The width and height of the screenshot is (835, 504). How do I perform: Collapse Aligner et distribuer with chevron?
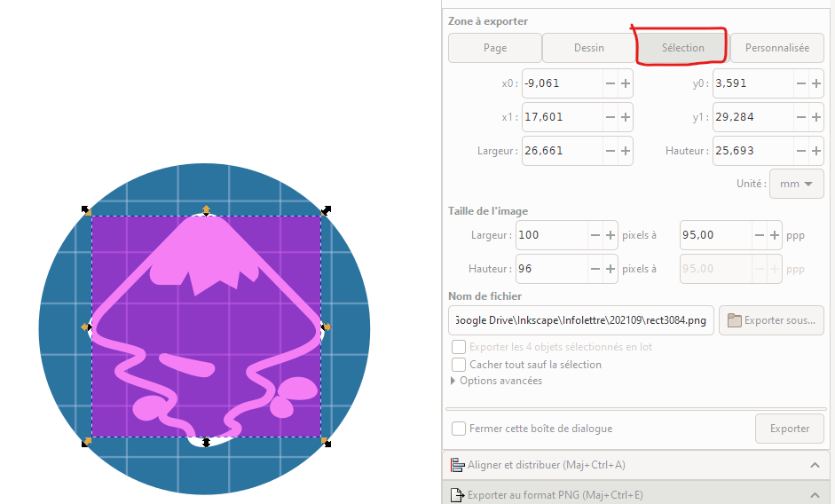(x=815, y=465)
